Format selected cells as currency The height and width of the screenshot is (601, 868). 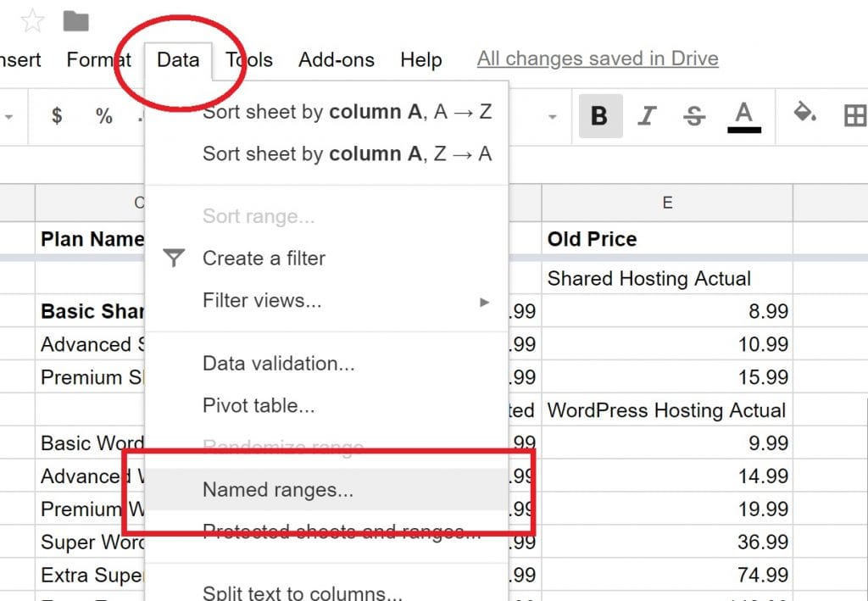pyautogui.click(x=58, y=116)
